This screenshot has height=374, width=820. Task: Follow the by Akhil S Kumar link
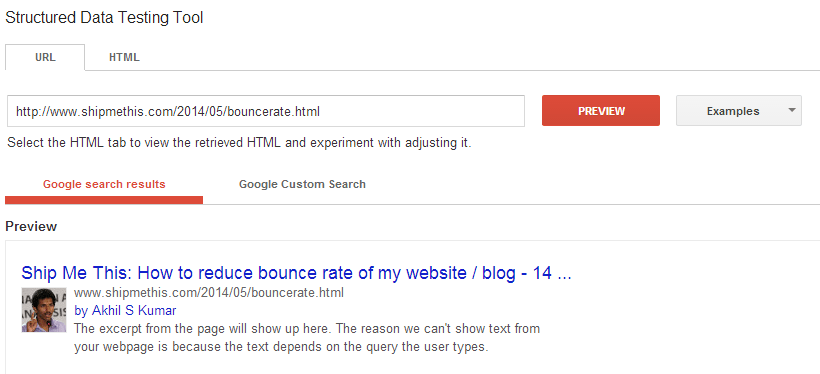pos(126,311)
